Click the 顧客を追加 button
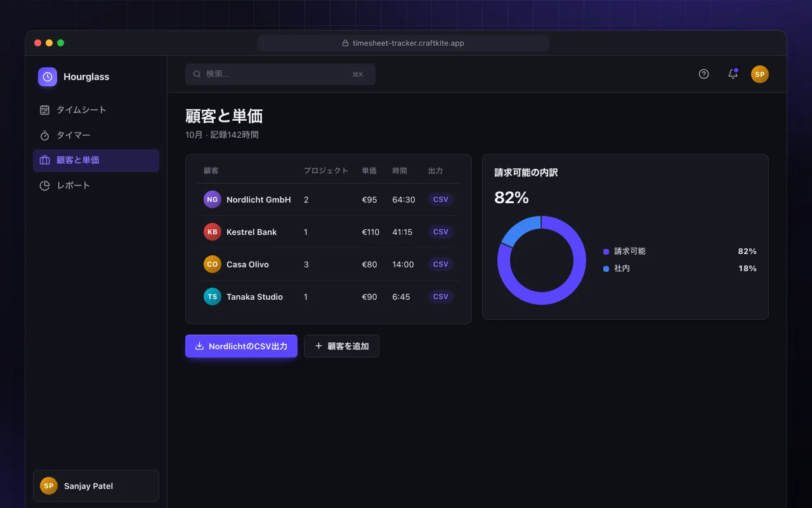812x508 pixels. [341, 346]
